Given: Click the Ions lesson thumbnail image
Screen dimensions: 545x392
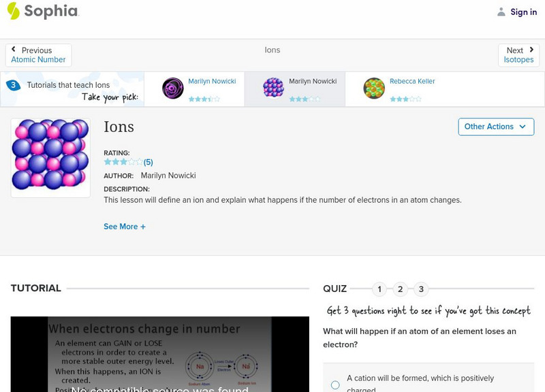Looking at the screenshot, I should [50, 157].
